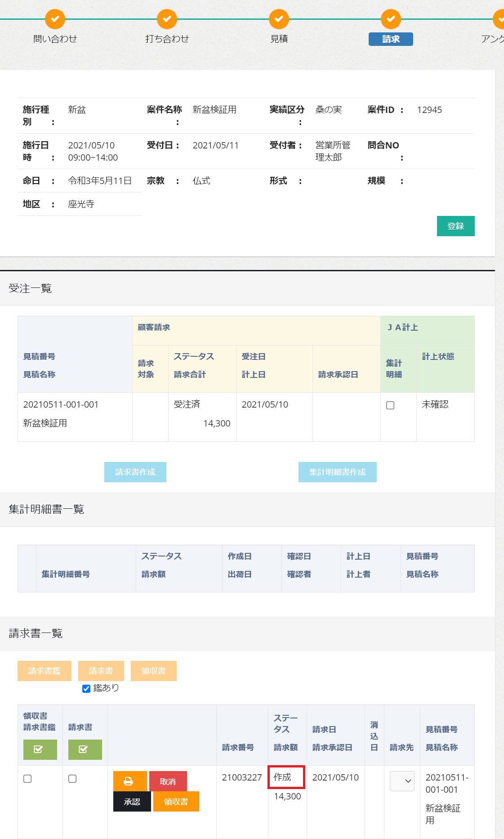The height and width of the screenshot is (839, 504).
Task: Click the 見積 step checkmark icon
Action: tap(279, 19)
